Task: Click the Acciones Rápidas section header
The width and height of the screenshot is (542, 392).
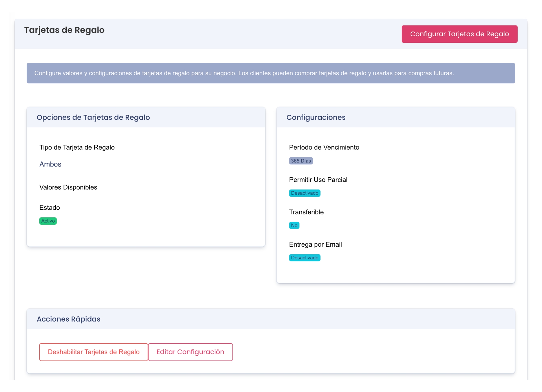Action: pyautogui.click(x=69, y=319)
